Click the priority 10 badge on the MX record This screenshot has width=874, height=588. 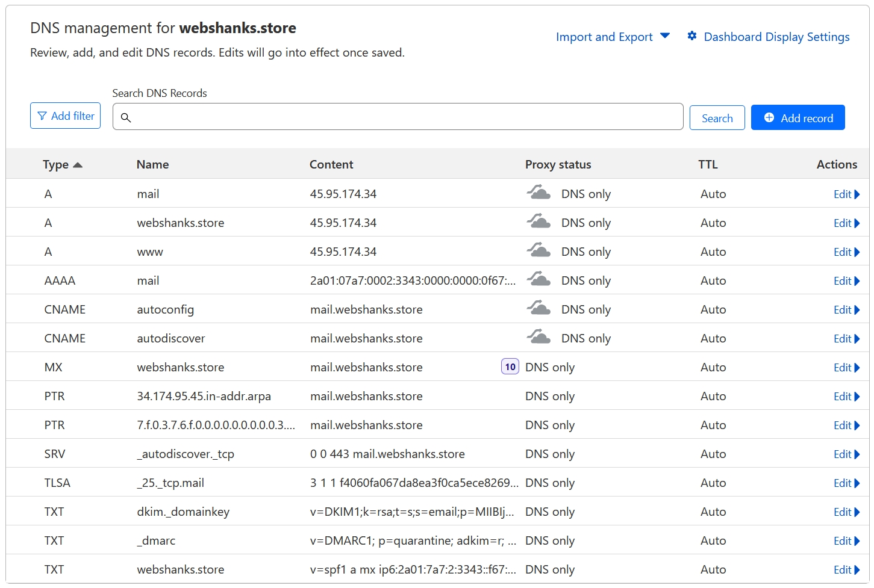tap(510, 367)
